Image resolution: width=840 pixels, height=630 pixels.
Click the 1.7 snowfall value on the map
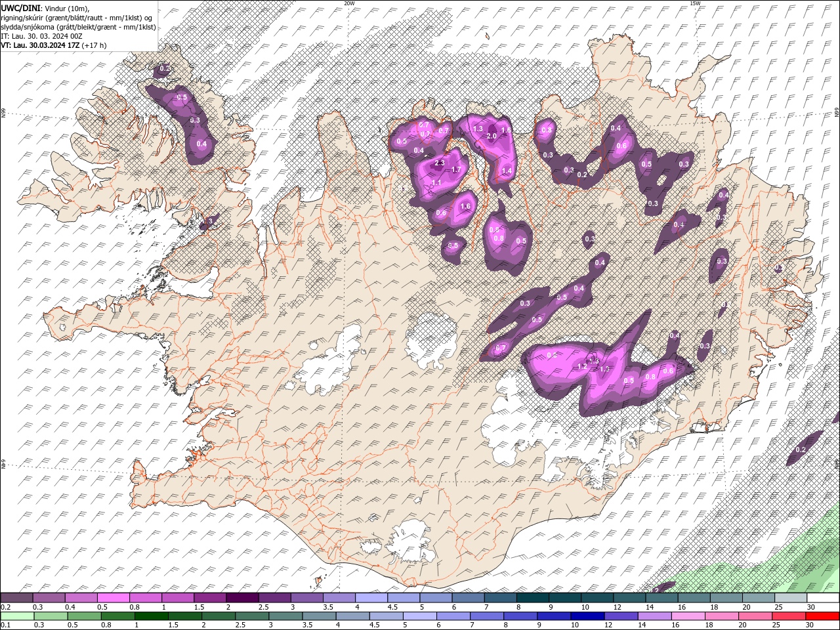[457, 169]
